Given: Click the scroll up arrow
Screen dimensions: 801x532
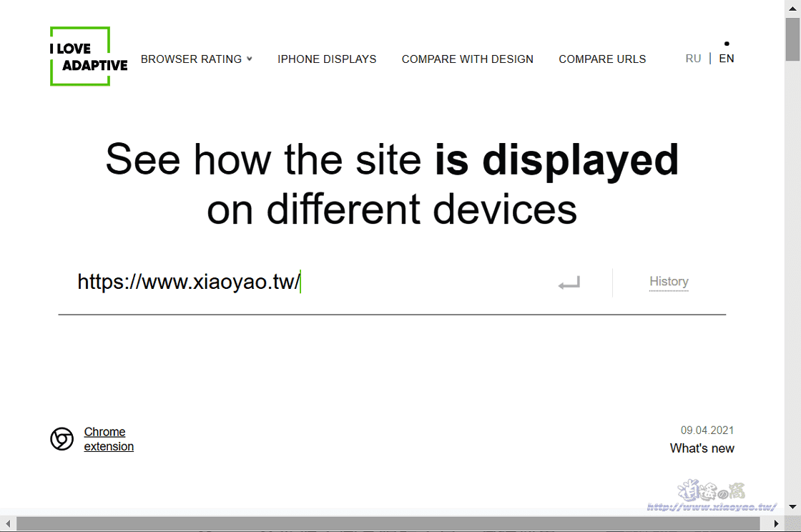Looking at the screenshot, I should [793, 9].
